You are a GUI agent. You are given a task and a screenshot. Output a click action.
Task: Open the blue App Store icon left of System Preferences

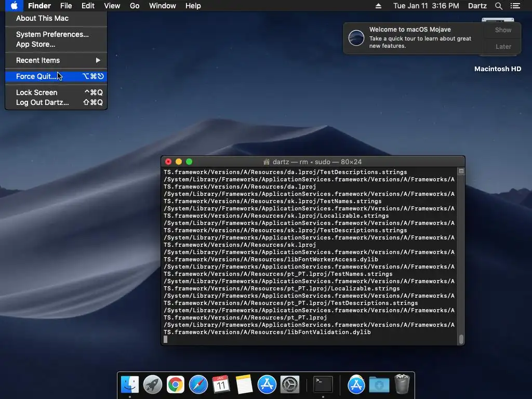click(x=267, y=385)
